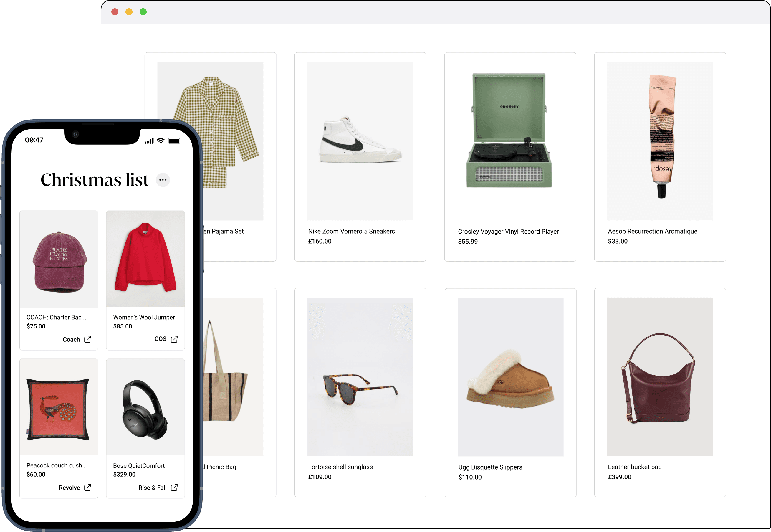This screenshot has width=771, height=532.
Task: Open external link icon next to Revolve
Action: click(88, 488)
